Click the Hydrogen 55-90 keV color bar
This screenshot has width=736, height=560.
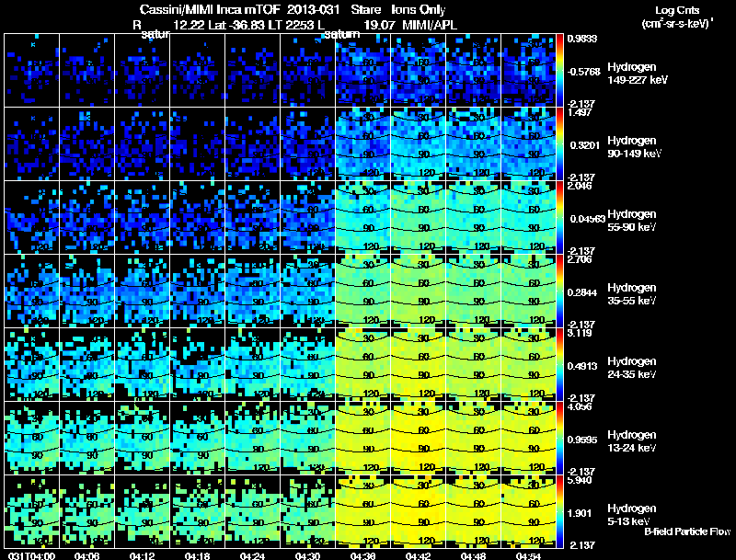click(559, 218)
